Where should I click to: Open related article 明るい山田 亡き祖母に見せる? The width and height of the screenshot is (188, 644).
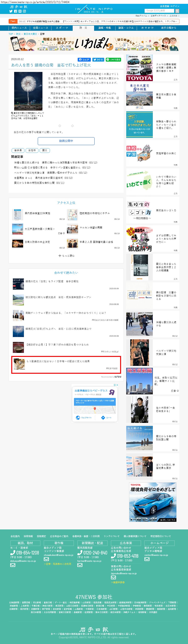coord(52,168)
